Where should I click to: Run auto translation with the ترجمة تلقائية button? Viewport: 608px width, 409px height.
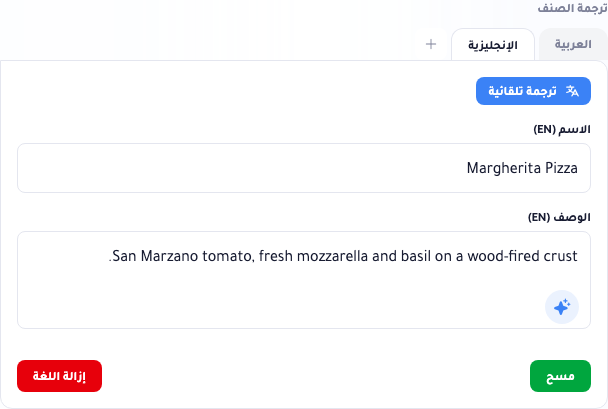533,91
